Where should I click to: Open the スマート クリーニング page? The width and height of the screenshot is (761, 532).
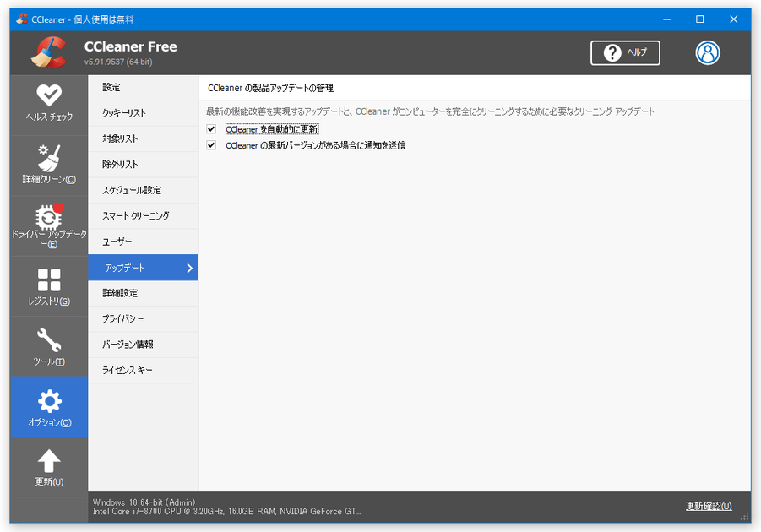144,216
